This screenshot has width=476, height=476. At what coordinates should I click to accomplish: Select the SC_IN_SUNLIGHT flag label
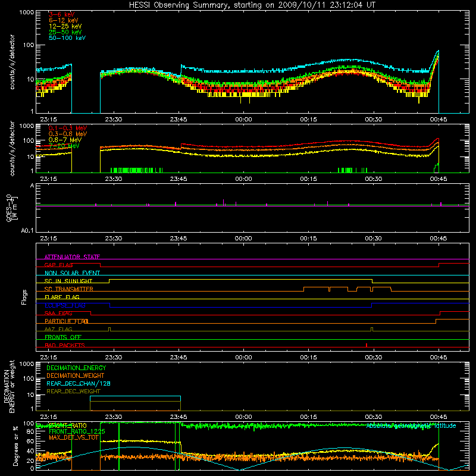(x=68, y=281)
